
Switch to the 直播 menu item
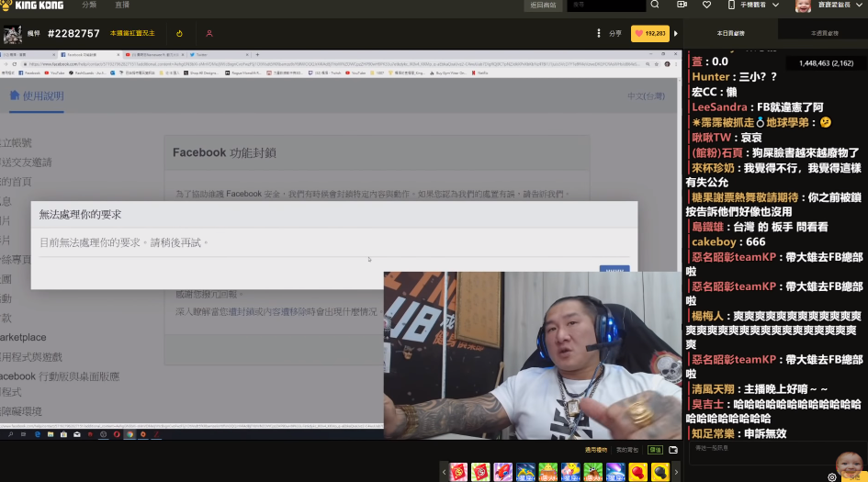pos(122,6)
